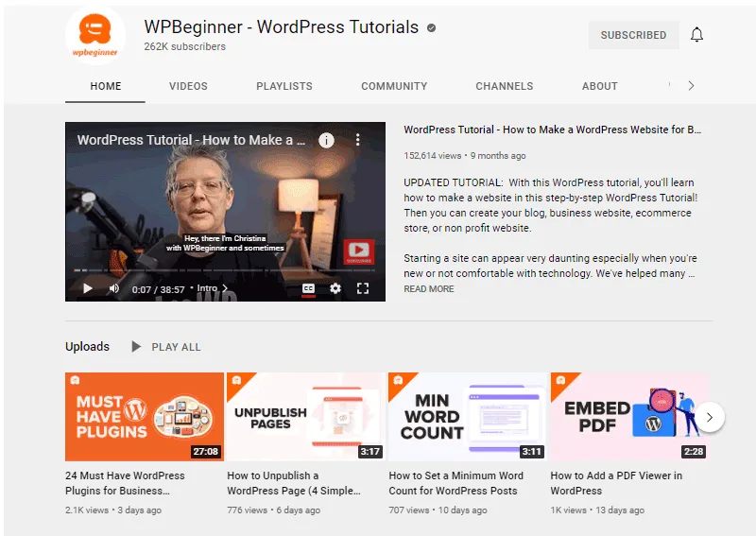Go to the COMMUNITY tab

point(394,86)
